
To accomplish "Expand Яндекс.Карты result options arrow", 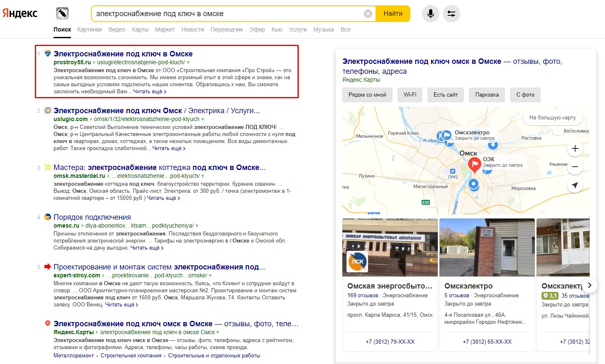I will tap(218, 332).
